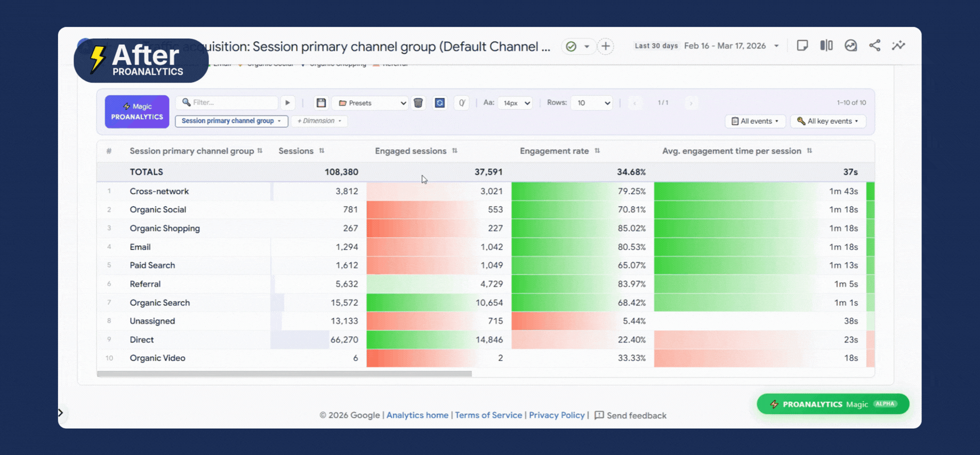The image size is (980, 455).
Task: Click the Organic Search row label
Action: point(160,303)
